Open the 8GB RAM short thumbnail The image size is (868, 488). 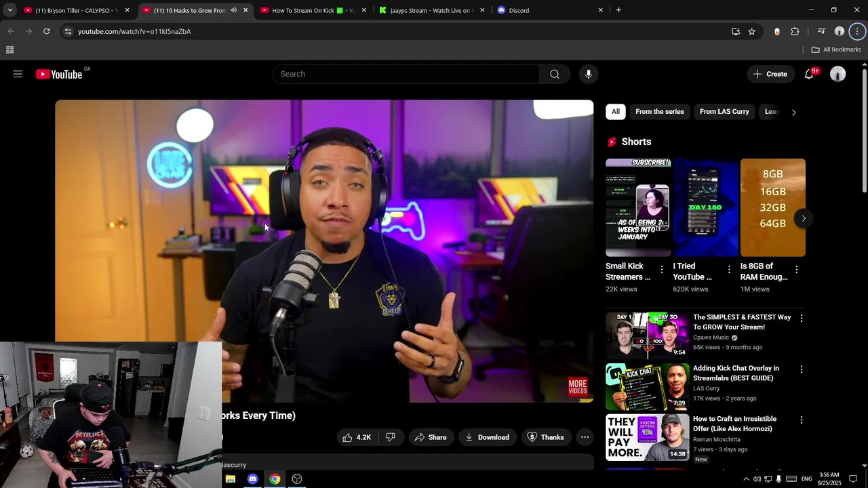point(773,207)
